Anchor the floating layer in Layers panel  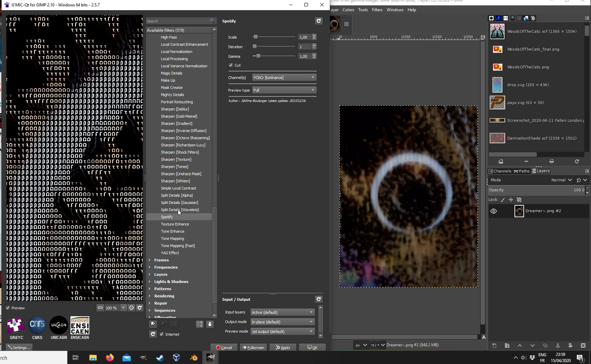tap(557, 346)
